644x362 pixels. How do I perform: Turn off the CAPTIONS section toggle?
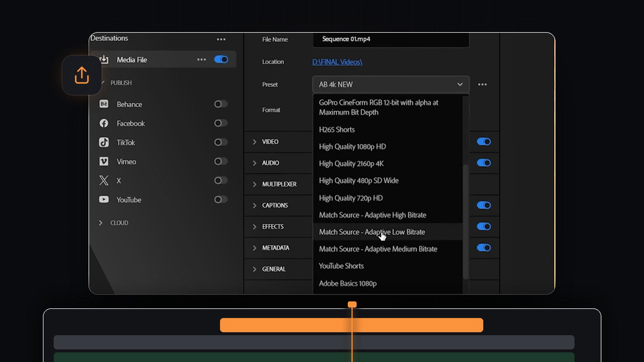pos(484,205)
